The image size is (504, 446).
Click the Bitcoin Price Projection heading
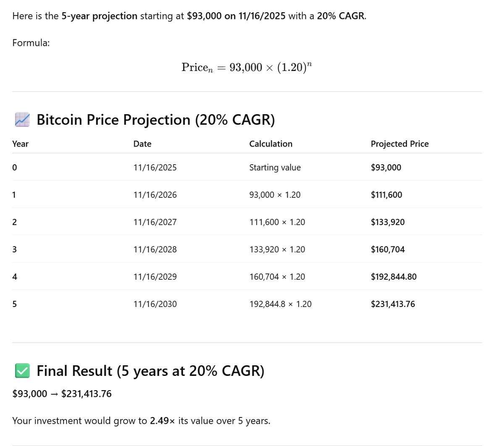click(x=155, y=120)
